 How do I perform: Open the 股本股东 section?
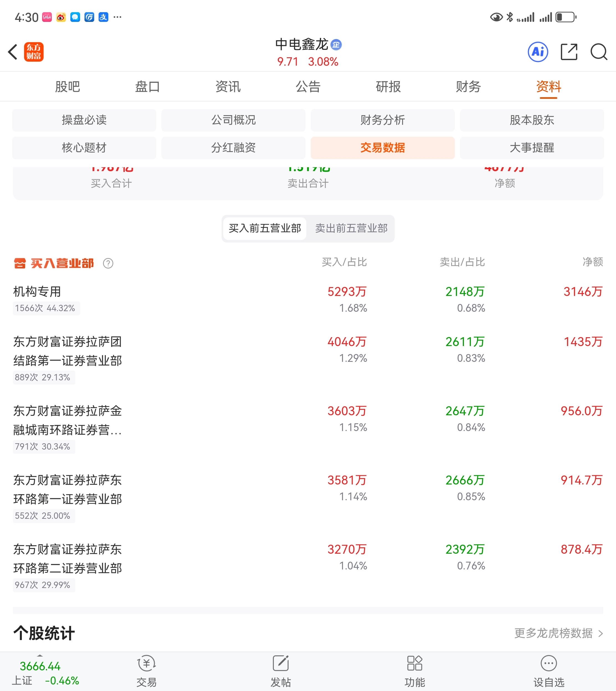pyautogui.click(x=532, y=120)
